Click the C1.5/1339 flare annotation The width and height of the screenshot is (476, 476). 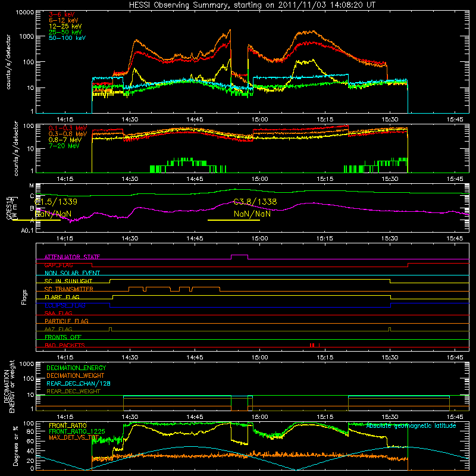(56, 202)
